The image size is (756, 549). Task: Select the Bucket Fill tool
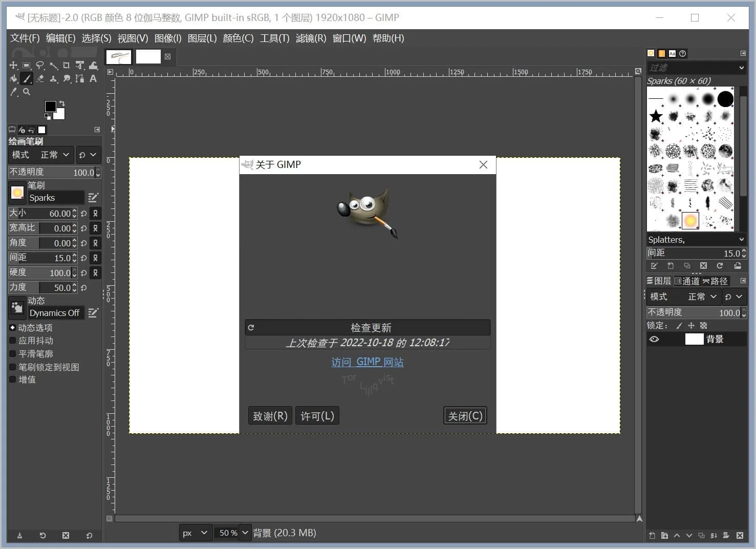(13, 78)
